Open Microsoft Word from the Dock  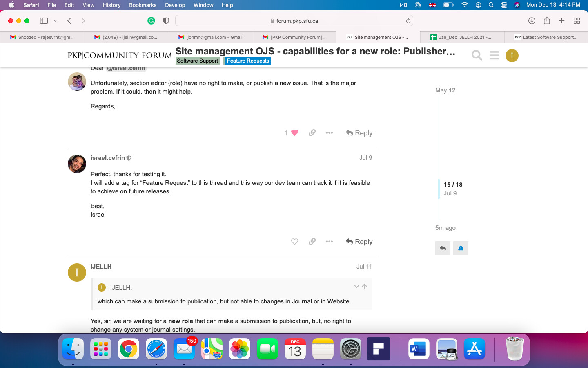(419, 349)
